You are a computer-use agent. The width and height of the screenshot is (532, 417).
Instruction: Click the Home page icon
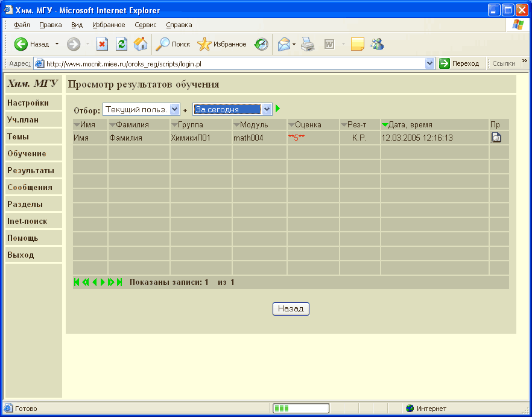141,44
